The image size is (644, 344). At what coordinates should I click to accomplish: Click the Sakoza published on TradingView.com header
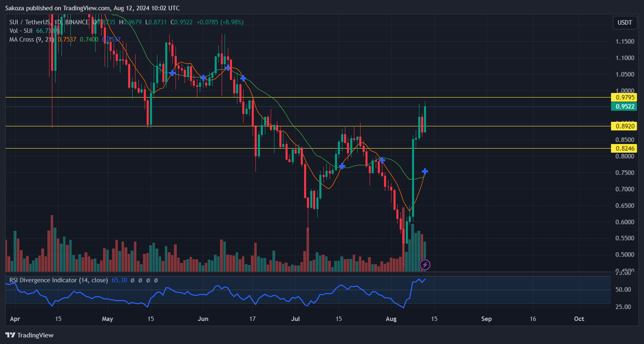92,8
